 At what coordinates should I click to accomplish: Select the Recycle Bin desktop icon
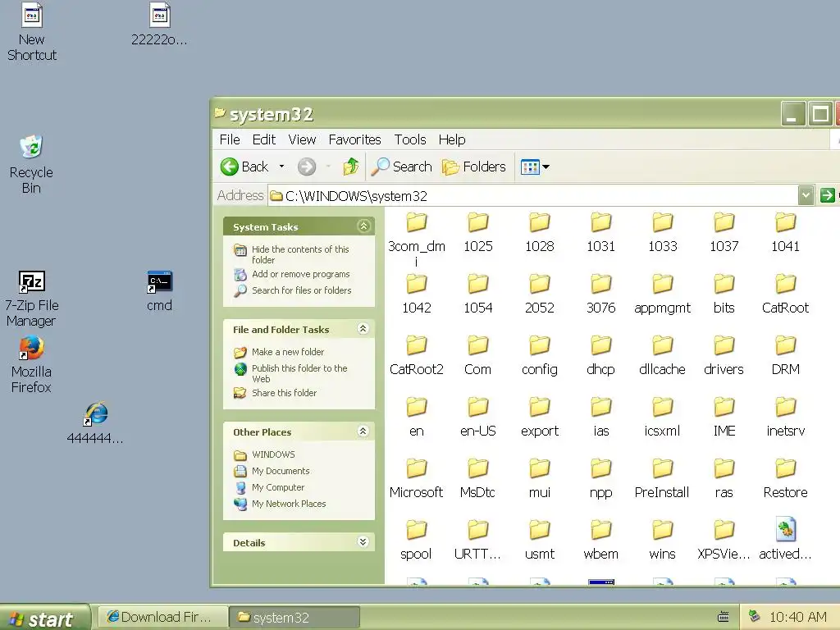coord(31,164)
